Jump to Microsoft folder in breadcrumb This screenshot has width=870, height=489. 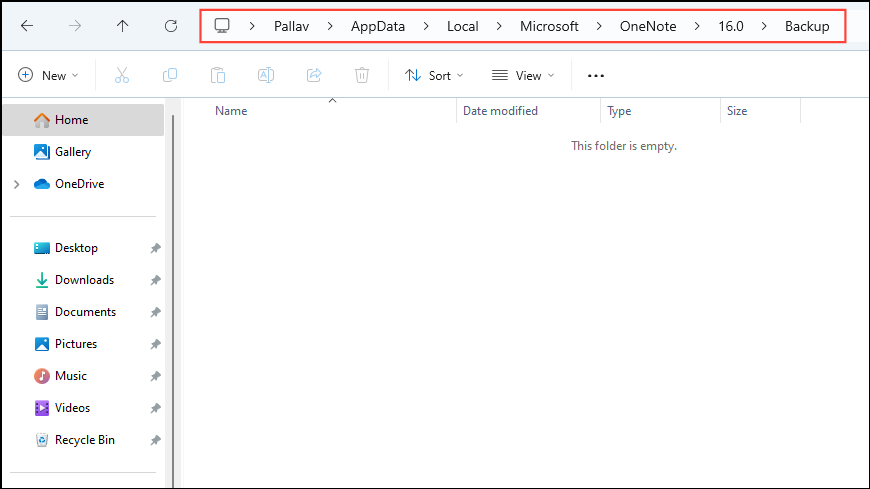point(549,26)
